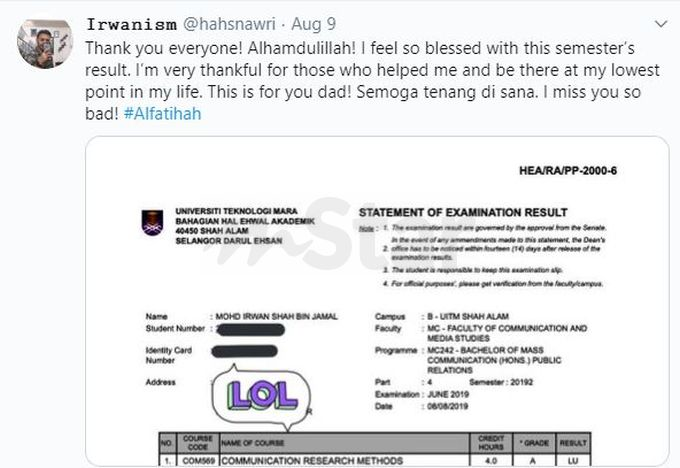Click the blacked-out Identity Card Number bar
The width and height of the screenshot is (680, 468).
tap(245, 351)
